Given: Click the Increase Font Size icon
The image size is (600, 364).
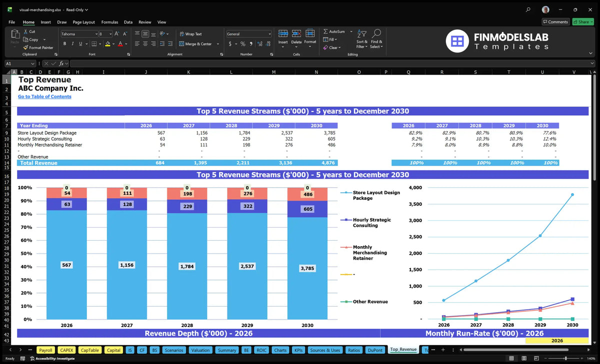Looking at the screenshot, I should click(117, 34).
